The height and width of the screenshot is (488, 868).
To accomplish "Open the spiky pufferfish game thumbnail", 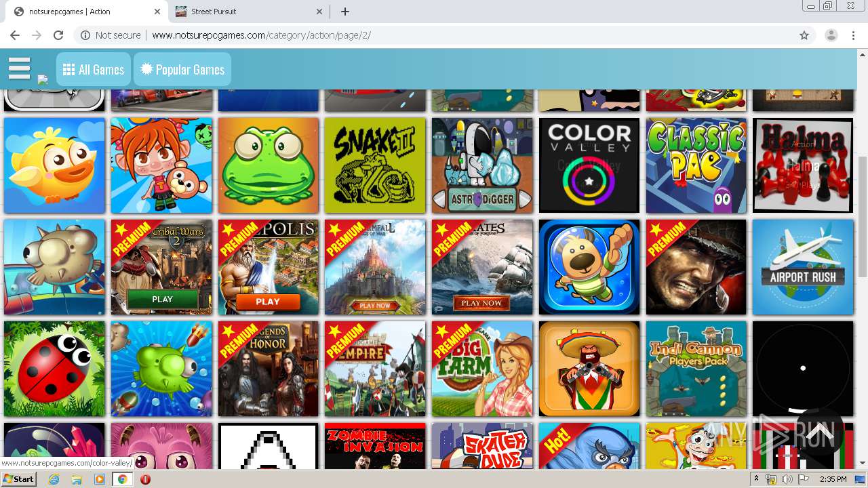I will [54, 267].
